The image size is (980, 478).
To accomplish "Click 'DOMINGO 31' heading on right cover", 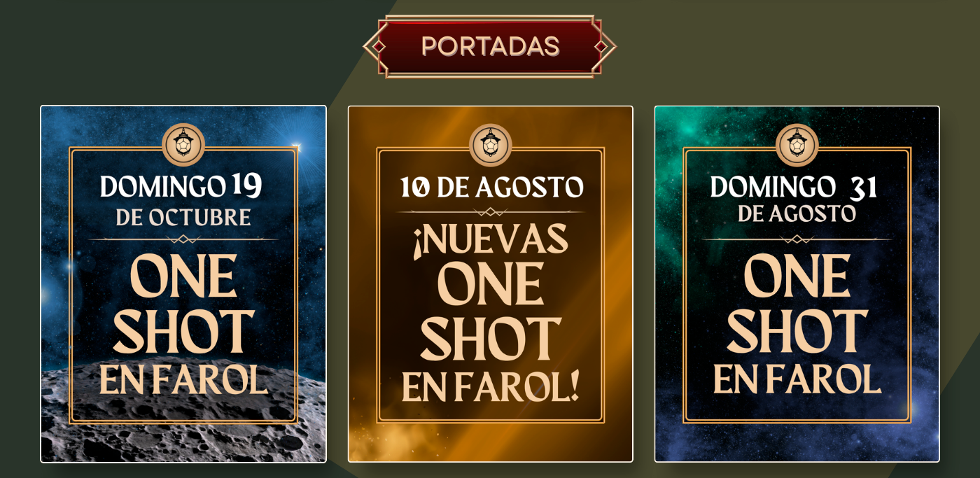I will [x=794, y=188].
